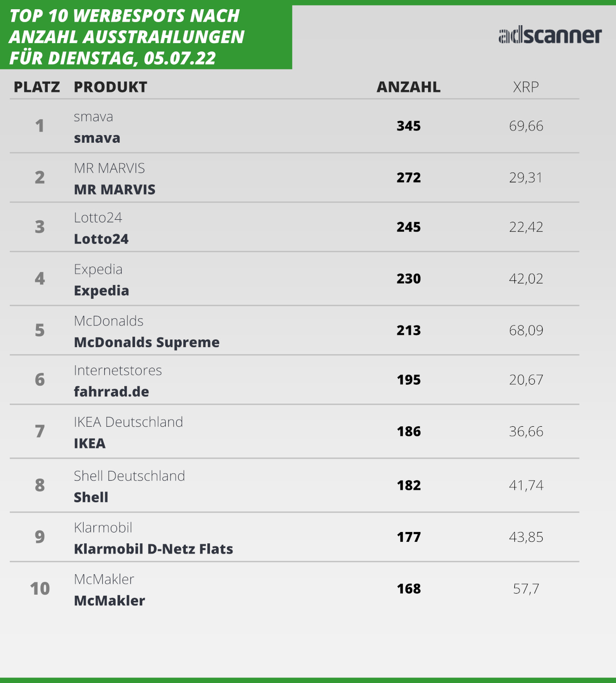Select the Expedia bold product name
Viewport: 616px width, 683px height.
point(101,291)
